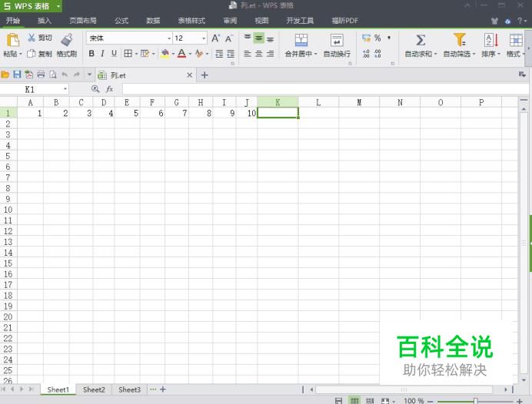This screenshot has width=532, height=404.
Task: Open borders dropdown arrow
Action: (136, 54)
